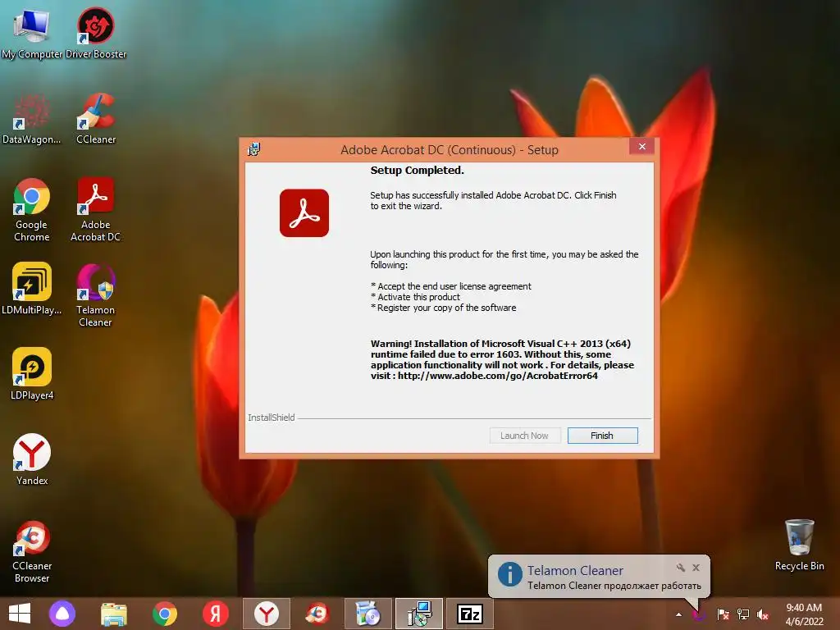This screenshot has width=840, height=630.
Task: Click the muted volume tray icon
Action: (763, 614)
